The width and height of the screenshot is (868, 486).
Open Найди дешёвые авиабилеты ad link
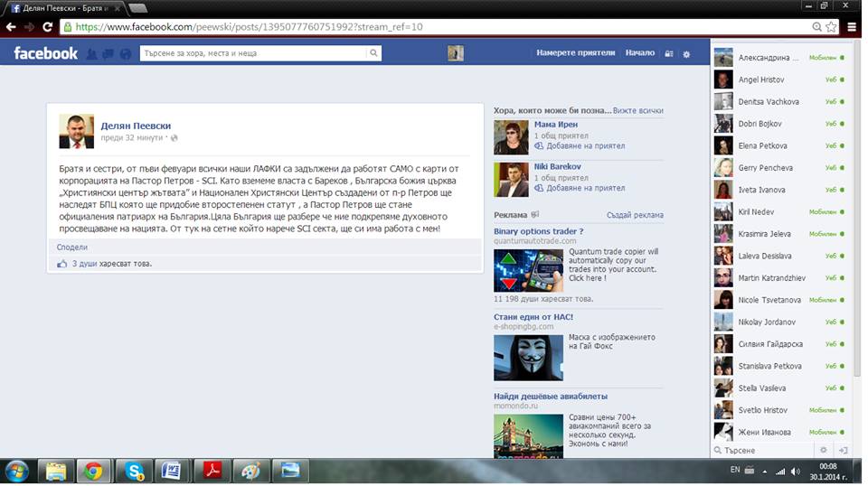coord(551,397)
